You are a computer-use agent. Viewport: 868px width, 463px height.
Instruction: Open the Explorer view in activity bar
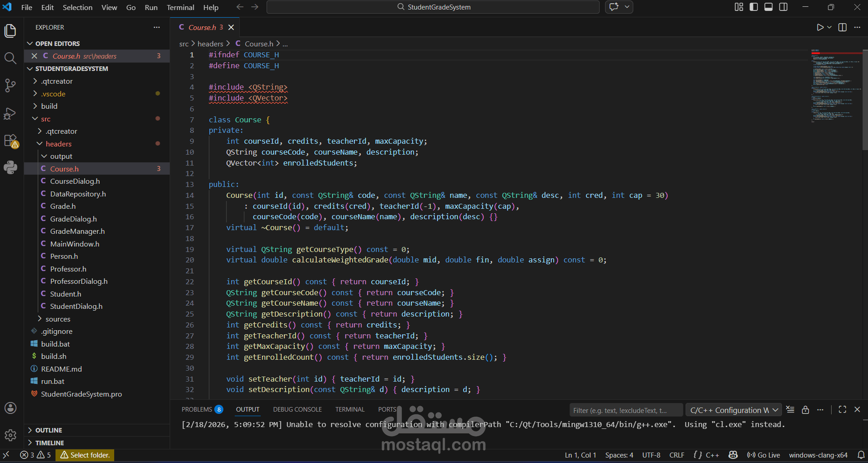click(x=10, y=31)
